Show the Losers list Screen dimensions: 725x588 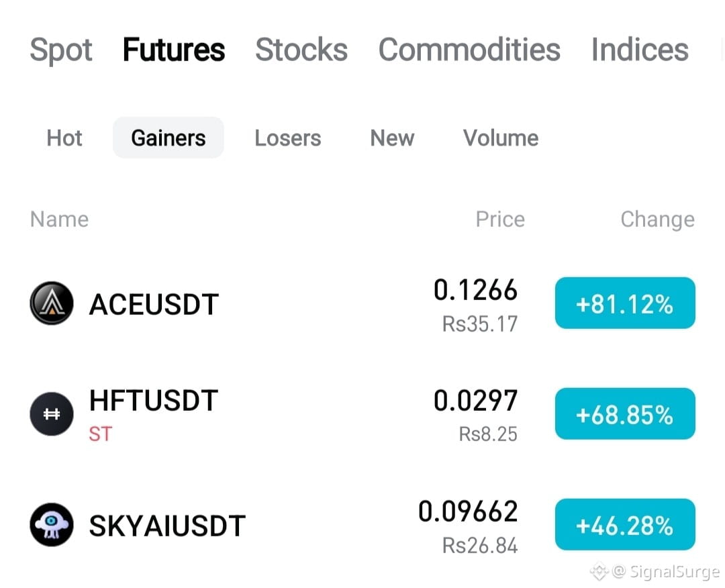287,138
